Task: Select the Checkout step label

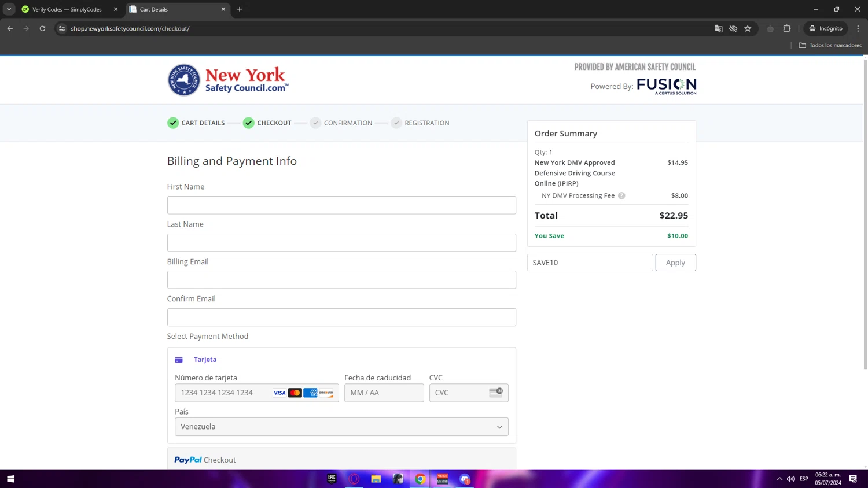Action: pyautogui.click(x=274, y=123)
